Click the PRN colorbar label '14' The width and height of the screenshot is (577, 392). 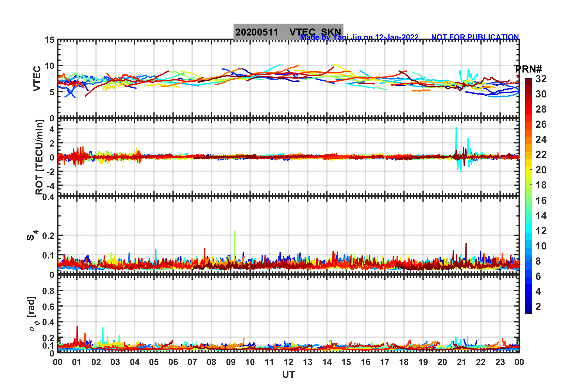541,216
